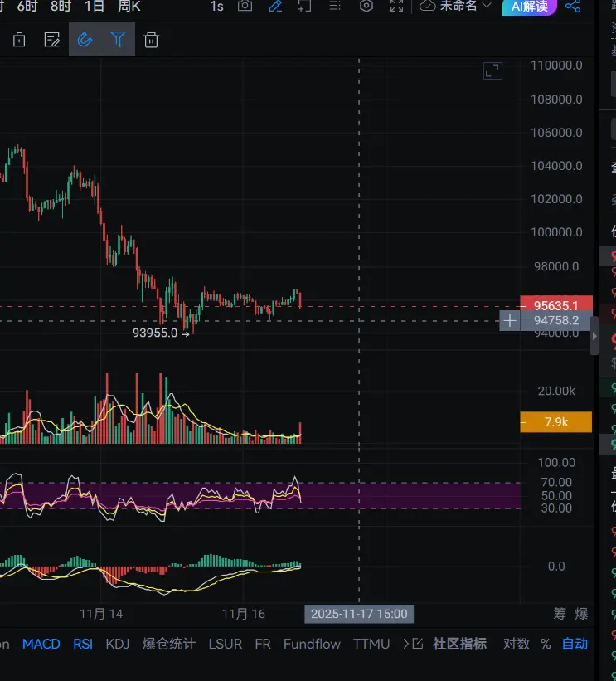616x681 pixels.
Task: Click the add-panel icon next to the pencil
Action: (305, 6)
